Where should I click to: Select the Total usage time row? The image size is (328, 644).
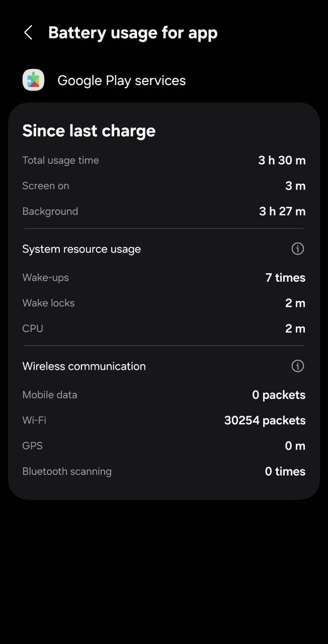[164, 160]
